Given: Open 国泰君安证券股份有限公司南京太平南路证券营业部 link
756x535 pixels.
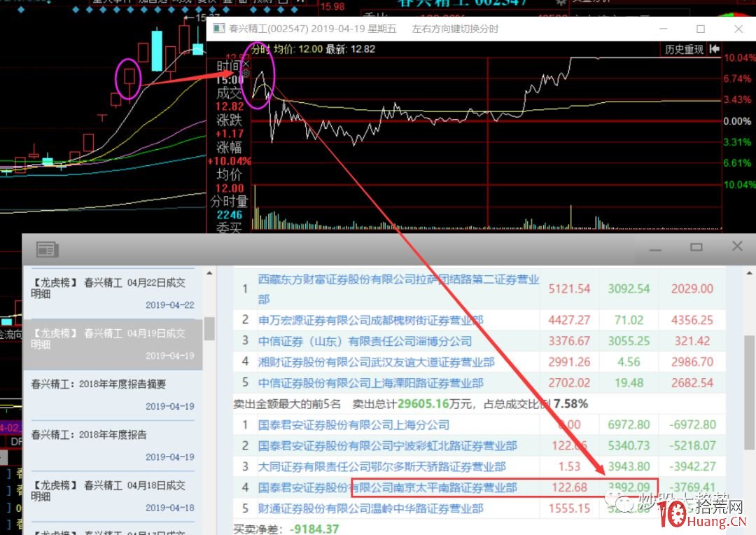Looking at the screenshot, I should 387,487.
